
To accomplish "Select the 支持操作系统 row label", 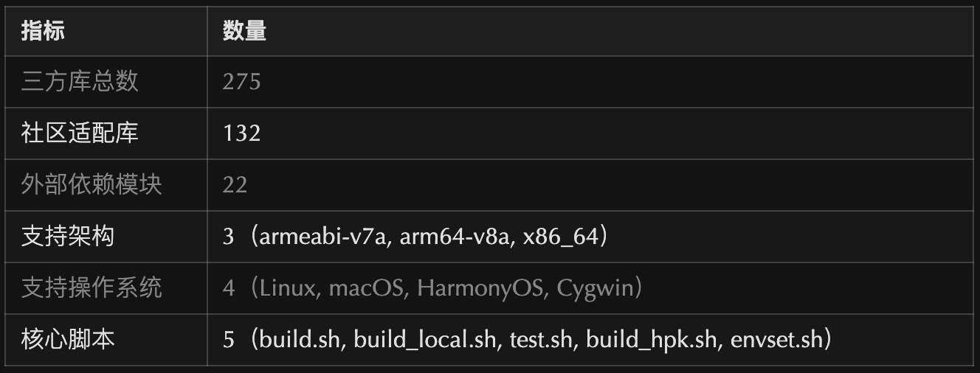I will click(x=92, y=287).
